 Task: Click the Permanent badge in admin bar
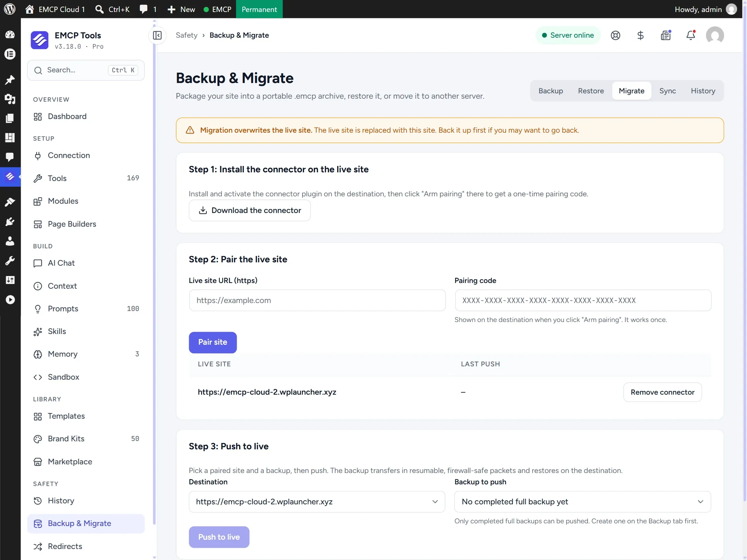(x=259, y=9)
